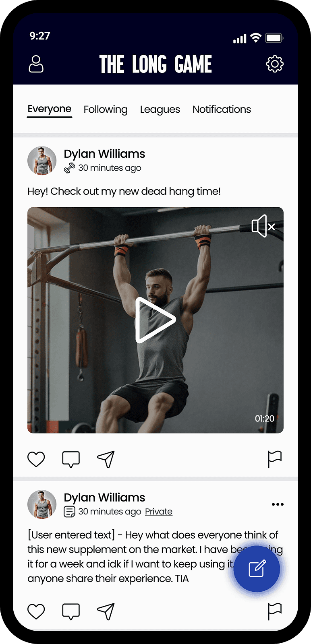Switch to the Leagues tab
This screenshot has width=311, height=644.
(160, 109)
